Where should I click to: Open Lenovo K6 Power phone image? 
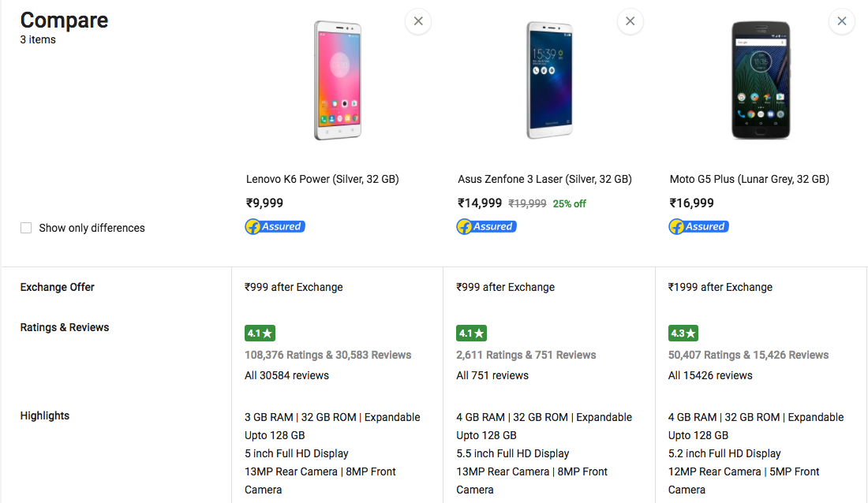[x=338, y=80]
